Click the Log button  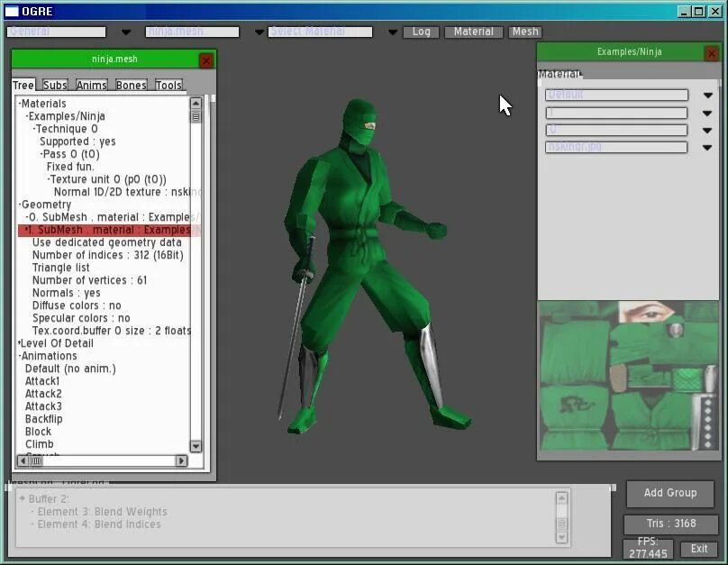tap(421, 32)
